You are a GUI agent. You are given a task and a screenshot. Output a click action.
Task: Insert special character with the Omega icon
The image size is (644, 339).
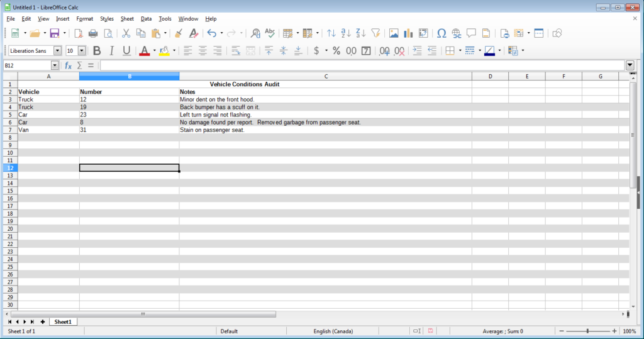pos(441,33)
